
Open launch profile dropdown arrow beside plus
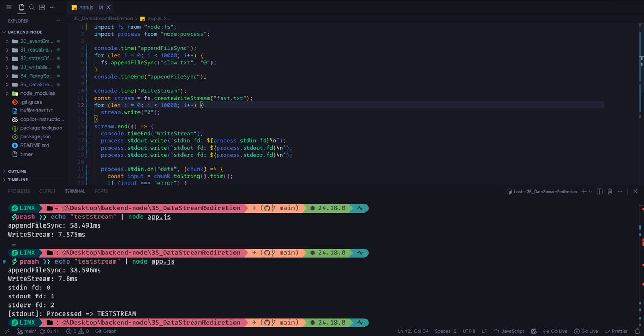click(590, 192)
